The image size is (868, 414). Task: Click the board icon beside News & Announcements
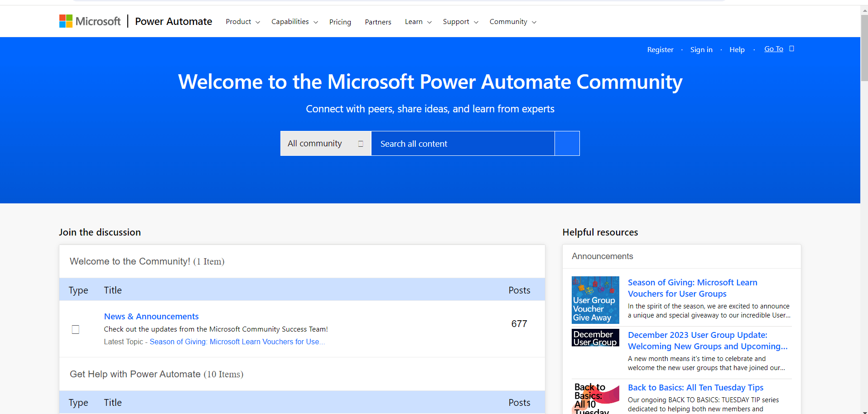[x=76, y=329]
